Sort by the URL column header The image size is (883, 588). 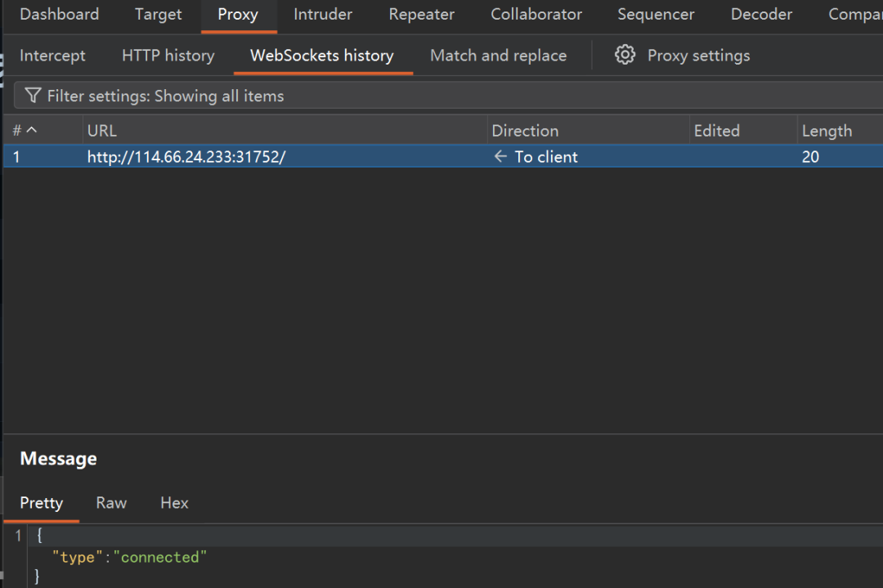285,131
